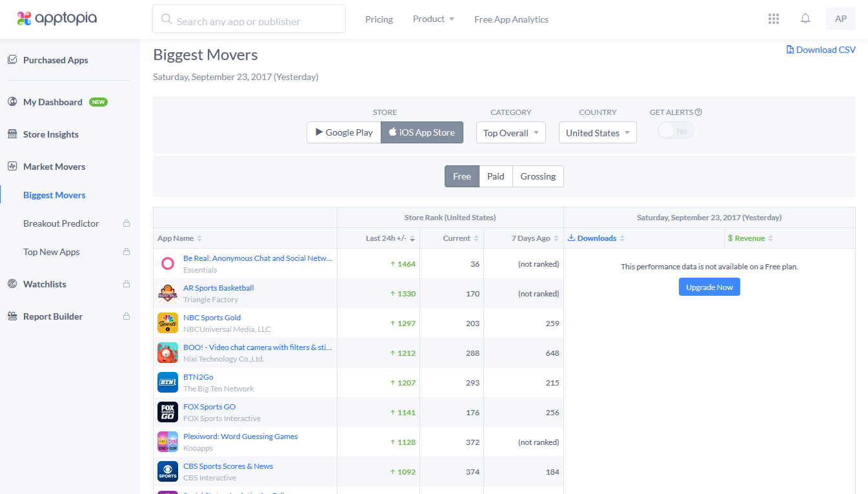Click the NBC Sports Gold app icon
Image resolution: width=868 pixels, height=494 pixels.
point(168,323)
